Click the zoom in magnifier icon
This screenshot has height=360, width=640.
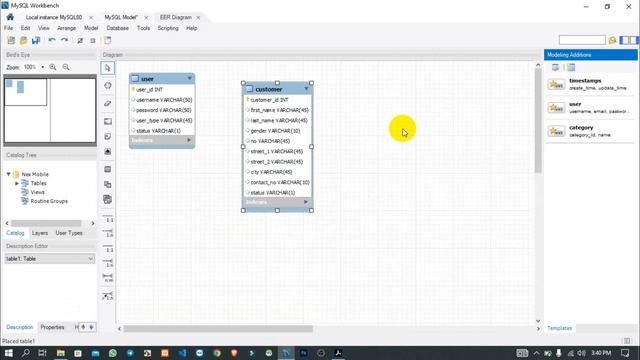point(53,67)
